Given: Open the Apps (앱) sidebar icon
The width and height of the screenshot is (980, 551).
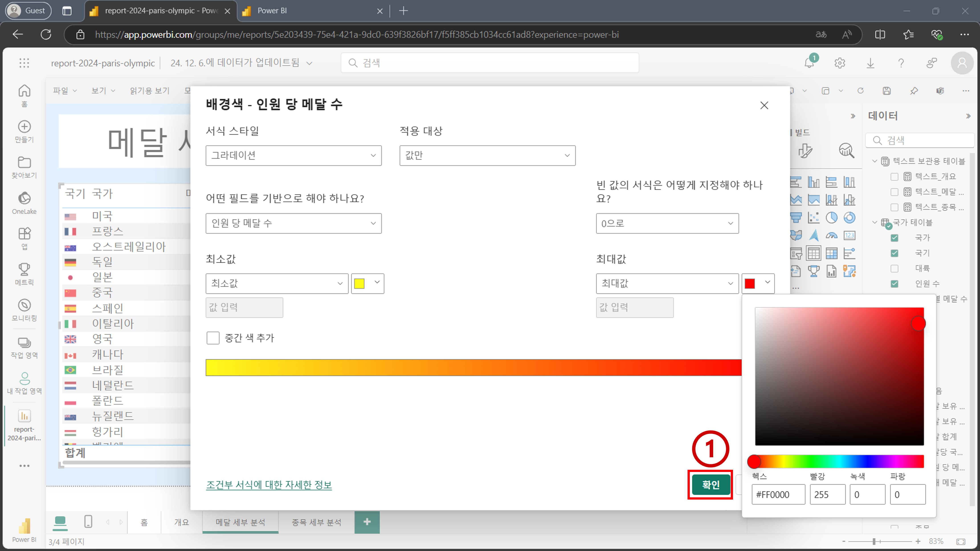Looking at the screenshot, I should [24, 238].
